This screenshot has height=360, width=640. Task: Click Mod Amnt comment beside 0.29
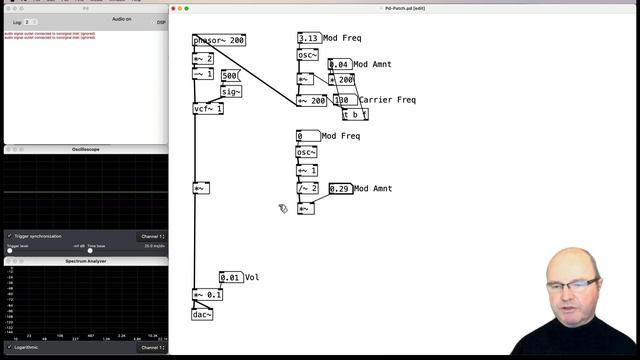373,189
